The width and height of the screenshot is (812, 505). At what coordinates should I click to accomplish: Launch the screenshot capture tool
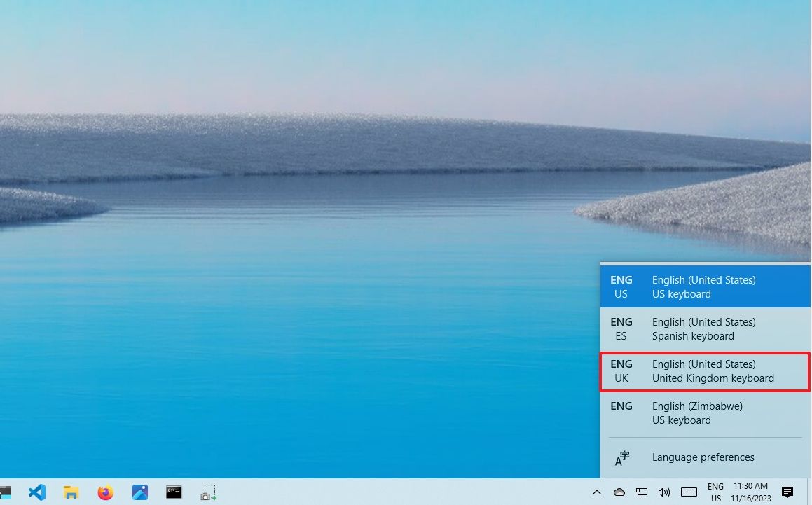pyautogui.click(x=208, y=492)
